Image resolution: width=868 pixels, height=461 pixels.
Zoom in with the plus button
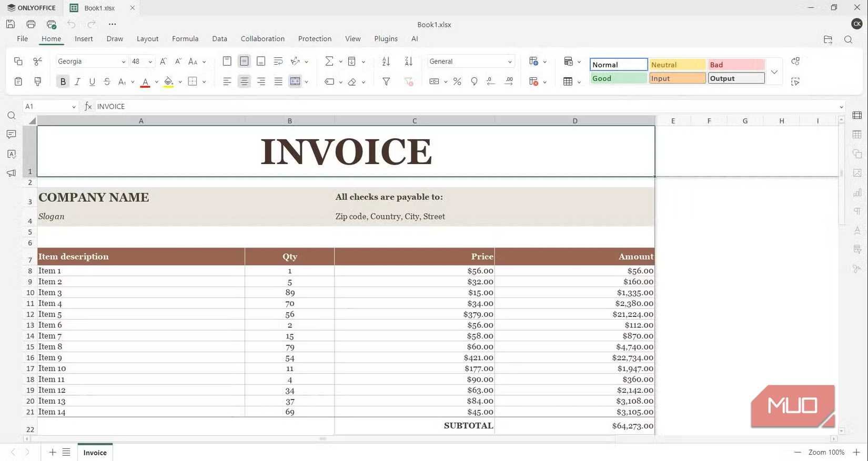coord(856,452)
